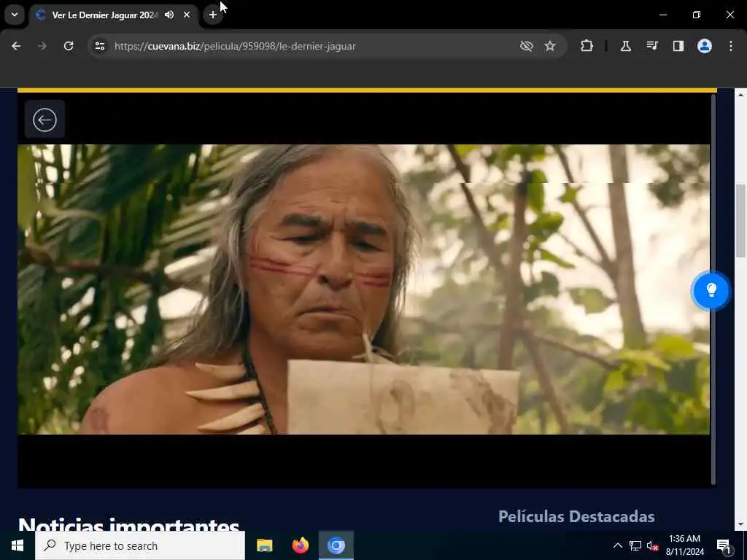Reload the current page
The image size is (747, 560).
click(69, 46)
